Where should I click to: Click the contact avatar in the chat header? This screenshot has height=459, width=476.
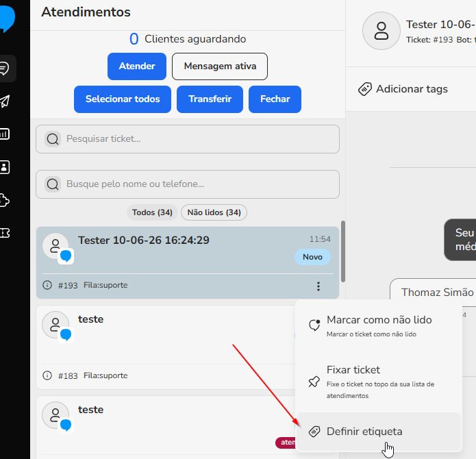click(x=381, y=31)
